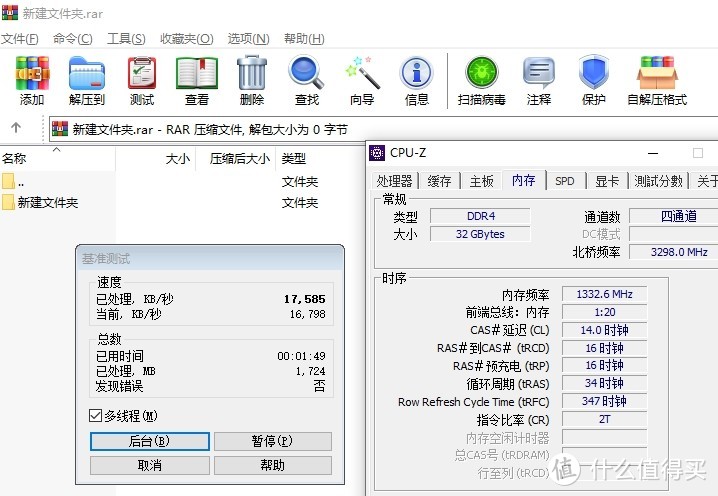Click the Add (添加) archive icon

[x=32, y=73]
